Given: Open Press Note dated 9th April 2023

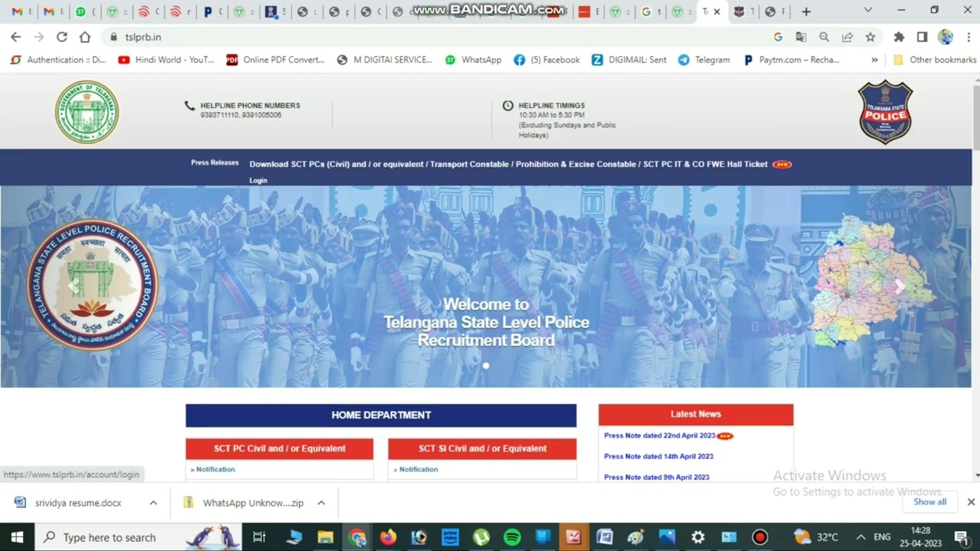Looking at the screenshot, I should tap(656, 477).
